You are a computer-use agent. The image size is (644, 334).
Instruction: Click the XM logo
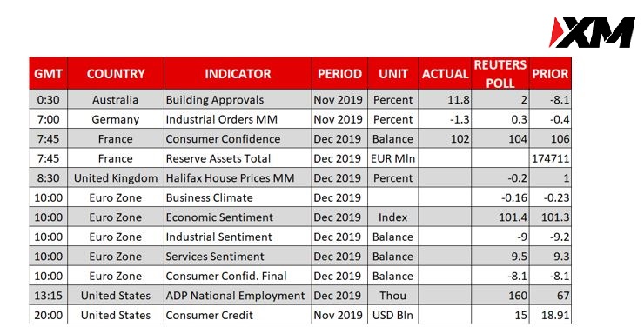pos(592,32)
